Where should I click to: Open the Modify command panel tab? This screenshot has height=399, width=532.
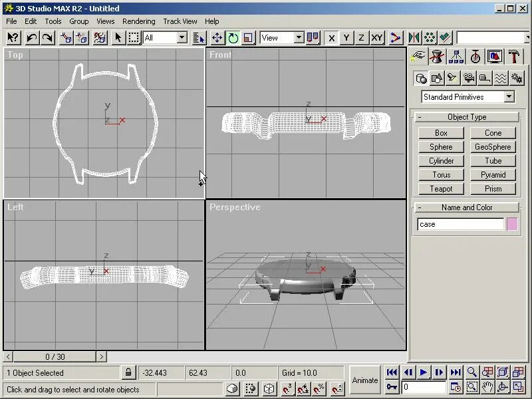click(437, 57)
